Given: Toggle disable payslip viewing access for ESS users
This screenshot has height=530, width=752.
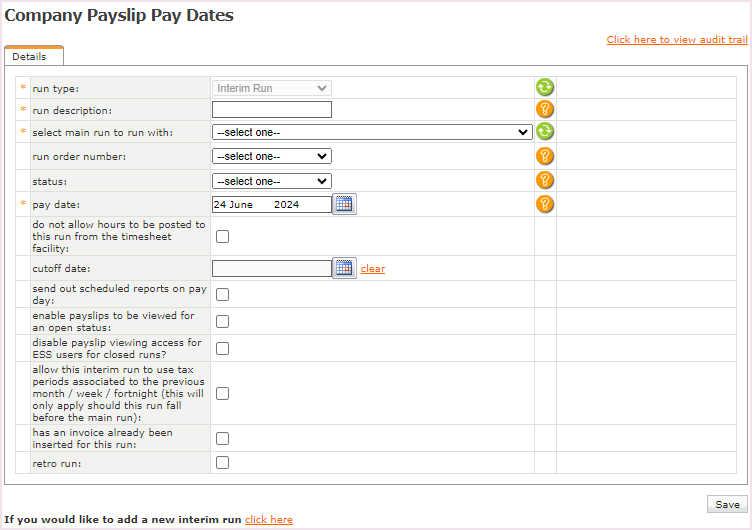Looking at the screenshot, I should tap(222, 348).
